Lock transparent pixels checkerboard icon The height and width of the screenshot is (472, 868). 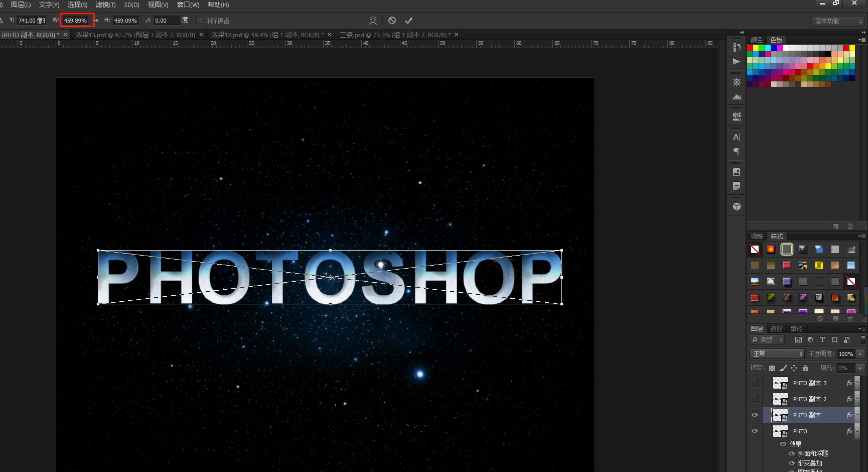click(x=772, y=368)
